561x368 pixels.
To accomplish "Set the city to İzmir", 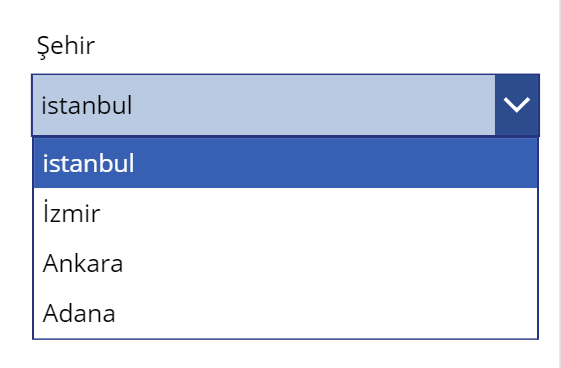I will tap(285, 213).
